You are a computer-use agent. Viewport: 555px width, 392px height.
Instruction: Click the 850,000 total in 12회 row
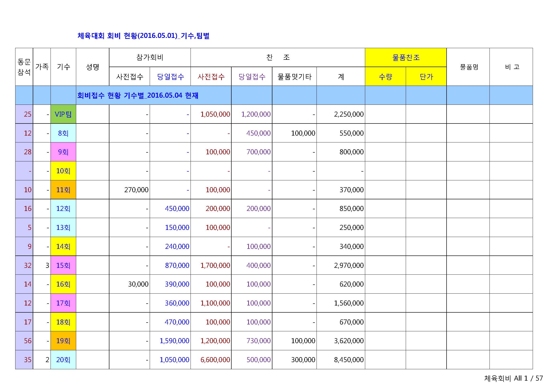pos(351,209)
